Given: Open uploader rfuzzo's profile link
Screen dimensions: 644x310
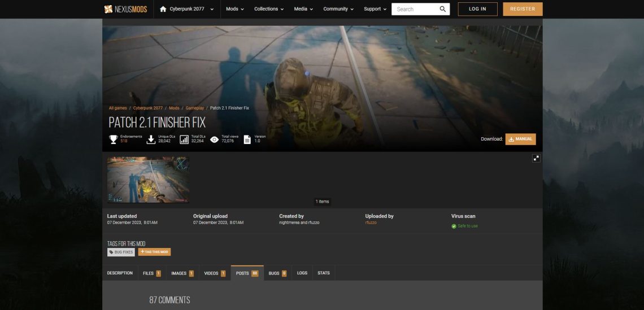Looking at the screenshot, I should (371, 223).
